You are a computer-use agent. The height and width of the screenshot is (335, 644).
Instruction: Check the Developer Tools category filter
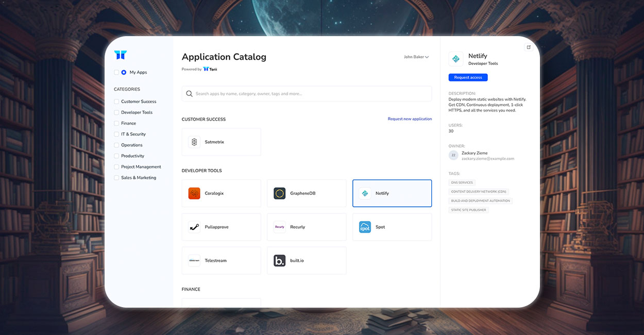click(116, 112)
